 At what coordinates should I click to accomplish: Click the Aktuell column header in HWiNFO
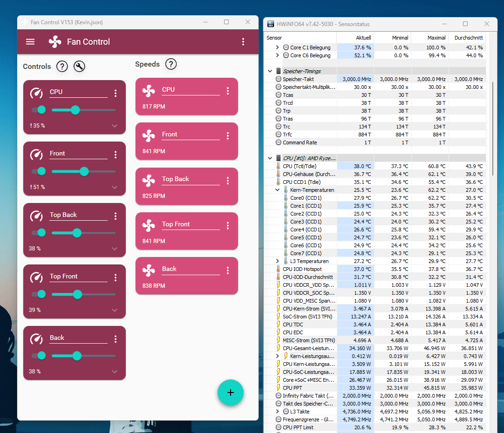pos(355,38)
